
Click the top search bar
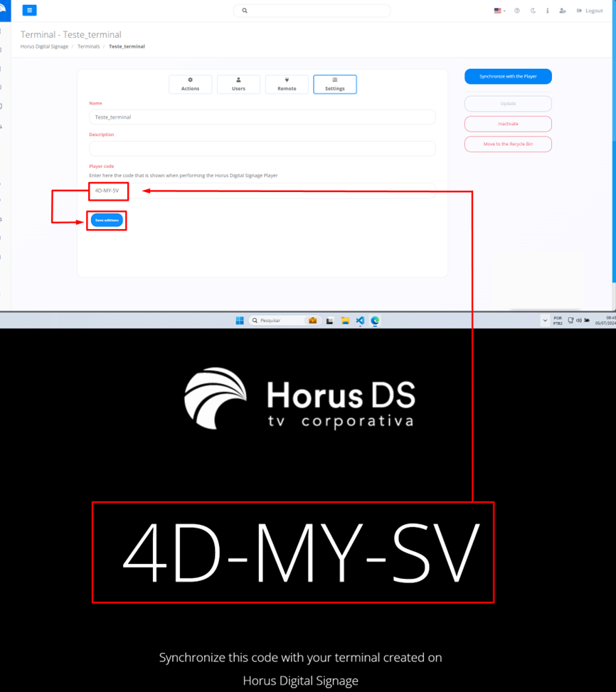(312, 11)
